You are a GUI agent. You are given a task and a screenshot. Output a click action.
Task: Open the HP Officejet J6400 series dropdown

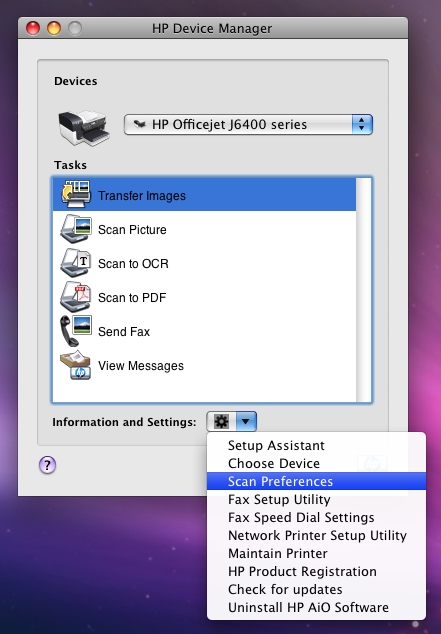[x=248, y=124]
